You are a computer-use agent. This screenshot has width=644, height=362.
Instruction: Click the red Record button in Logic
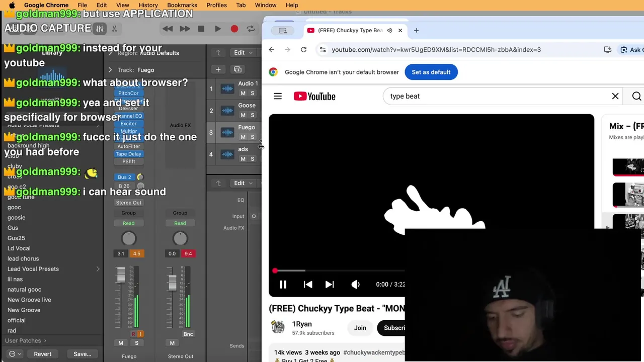[234, 29]
